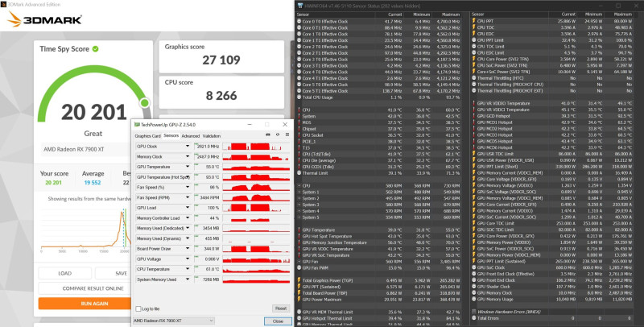The height and width of the screenshot is (327, 644).
Task: Click the GPU GCD Hotspot thermometer icon
Action: [473, 116]
